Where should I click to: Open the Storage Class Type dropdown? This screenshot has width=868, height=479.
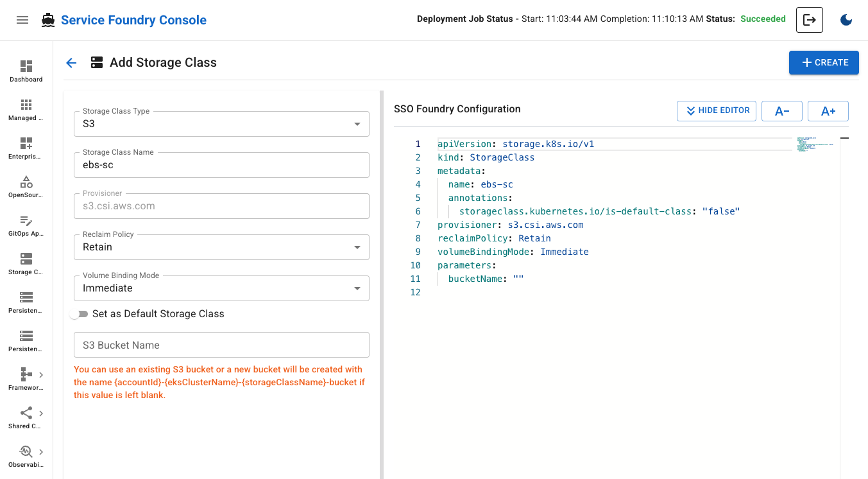tap(221, 124)
